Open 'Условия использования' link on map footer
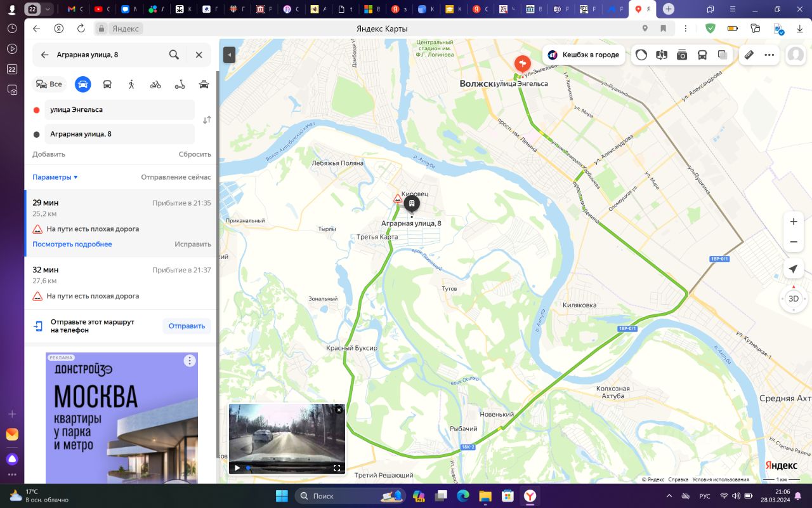The height and width of the screenshot is (508, 812). (720, 479)
